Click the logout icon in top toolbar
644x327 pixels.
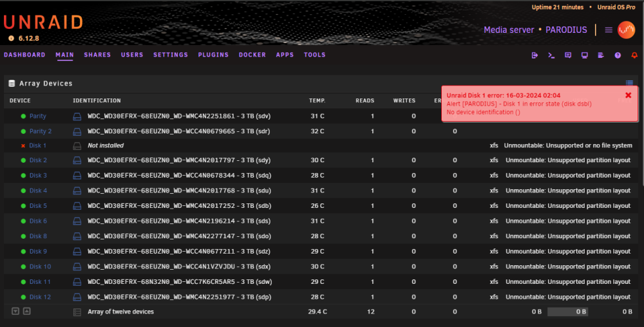535,55
